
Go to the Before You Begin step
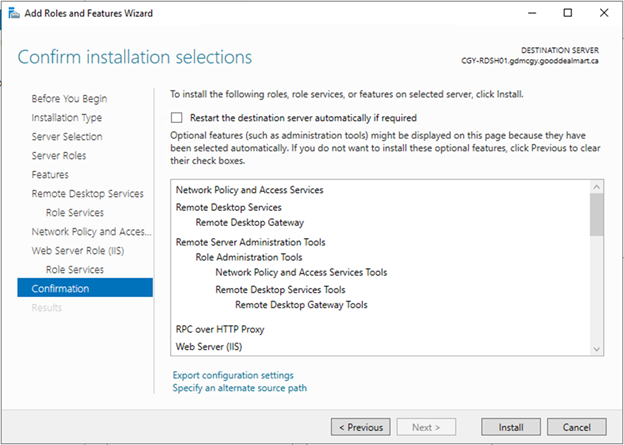tap(69, 99)
